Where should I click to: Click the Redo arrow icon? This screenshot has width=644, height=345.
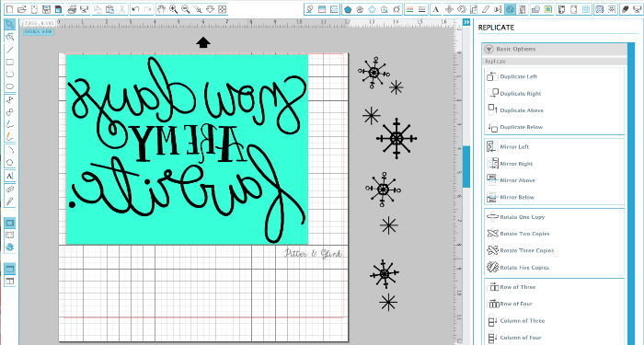[x=148, y=8]
